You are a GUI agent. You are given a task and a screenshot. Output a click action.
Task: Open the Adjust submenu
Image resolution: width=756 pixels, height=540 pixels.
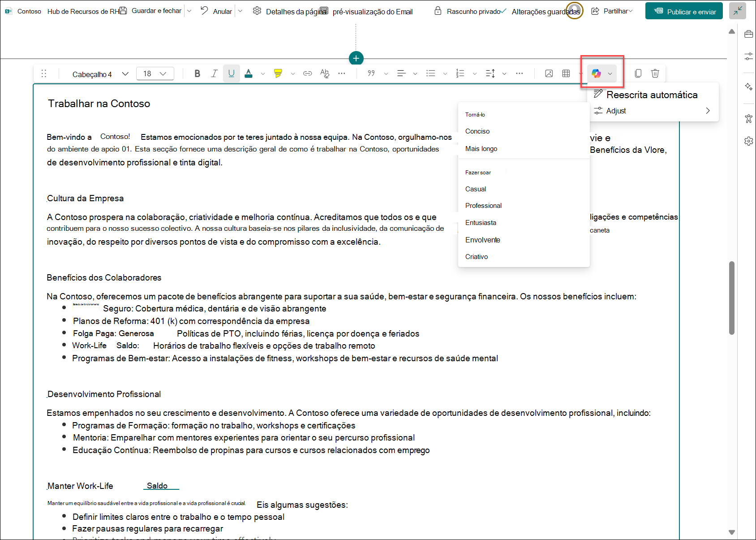click(653, 111)
